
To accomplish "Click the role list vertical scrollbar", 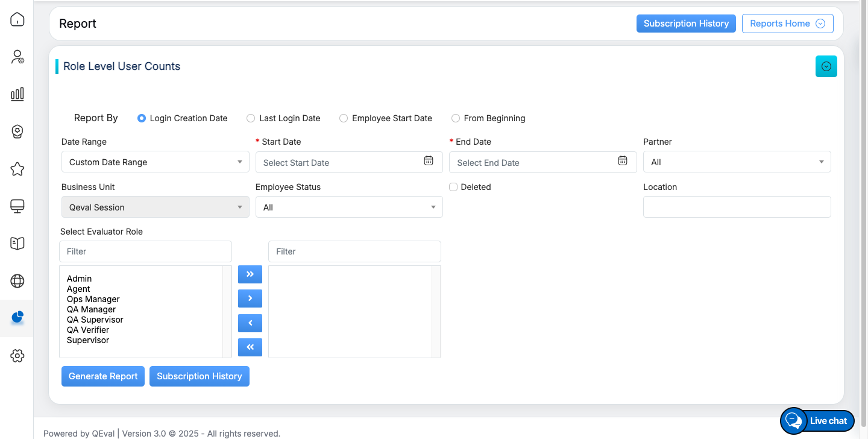I will (x=227, y=312).
